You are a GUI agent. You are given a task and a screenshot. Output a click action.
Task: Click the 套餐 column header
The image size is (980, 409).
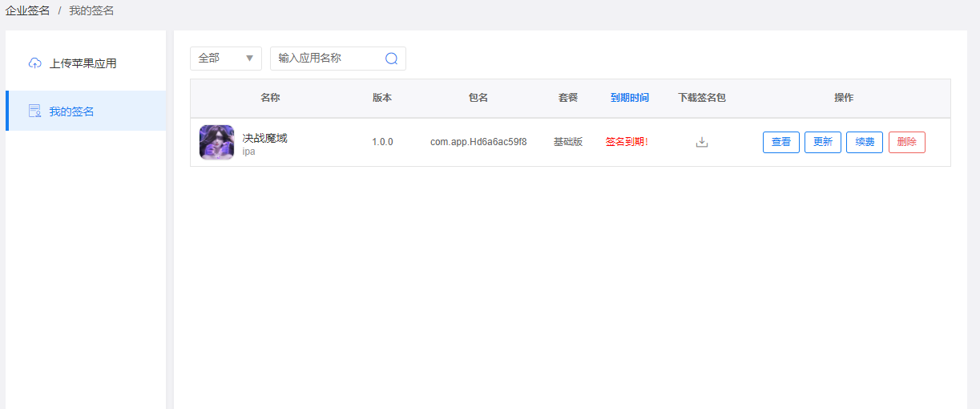(568, 98)
